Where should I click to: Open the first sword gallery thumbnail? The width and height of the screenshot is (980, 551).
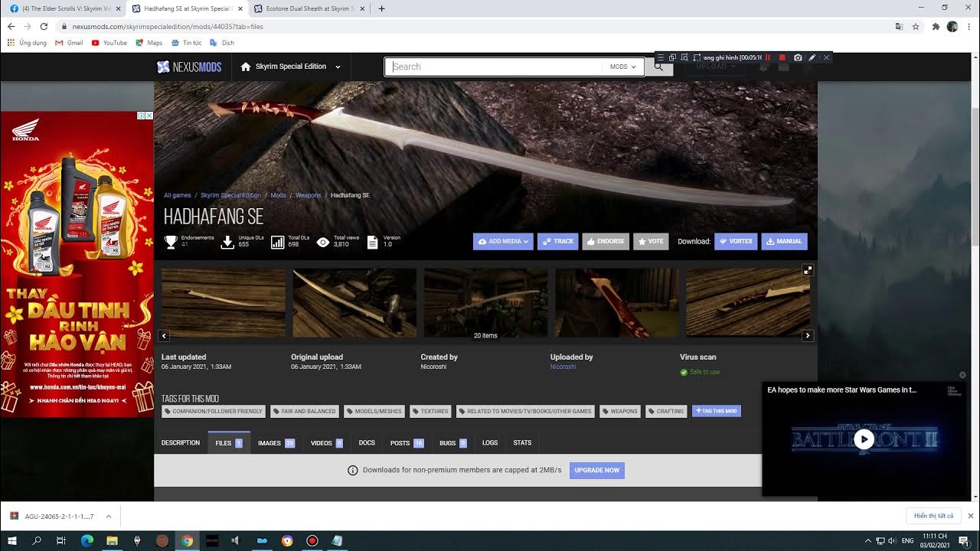pyautogui.click(x=224, y=303)
